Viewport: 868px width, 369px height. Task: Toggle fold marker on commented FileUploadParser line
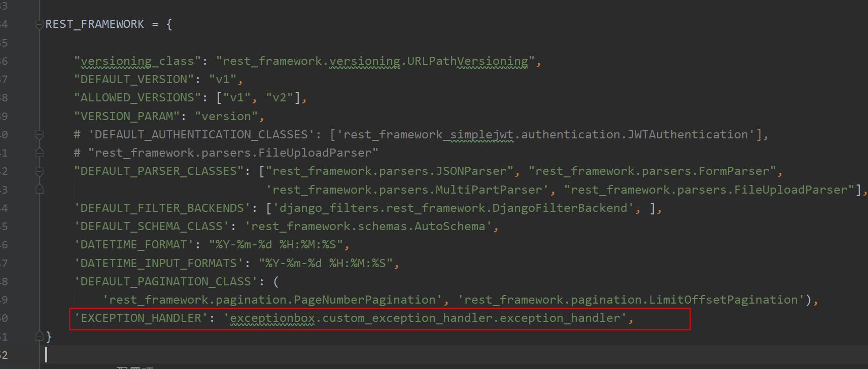[40, 153]
